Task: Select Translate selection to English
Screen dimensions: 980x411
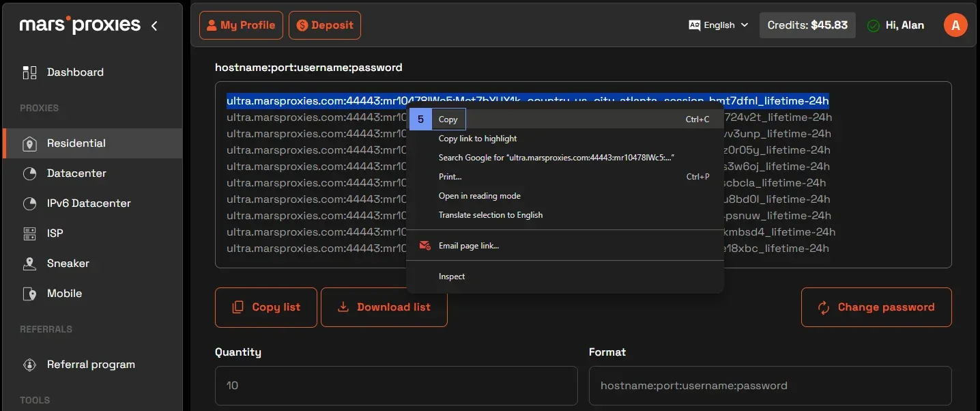Action: point(565,215)
